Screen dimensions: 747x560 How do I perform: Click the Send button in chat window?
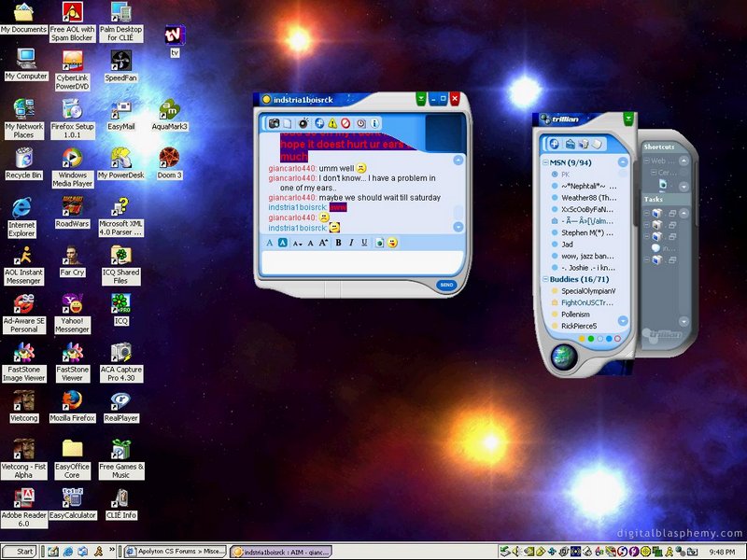pyautogui.click(x=446, y=284)
